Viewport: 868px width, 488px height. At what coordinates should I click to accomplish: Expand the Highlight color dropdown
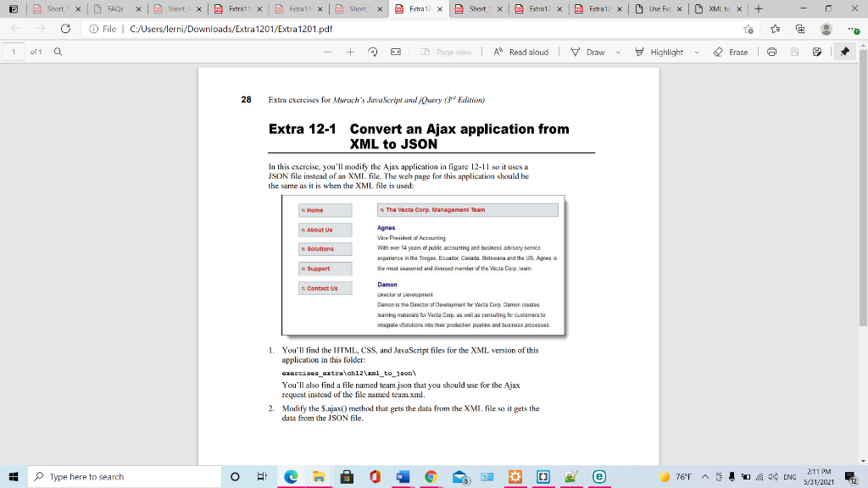tap(697, 52)
